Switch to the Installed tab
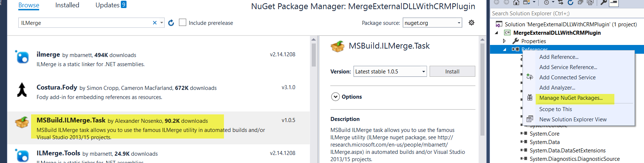The image size is (644, 163). [x=67, y=5]
